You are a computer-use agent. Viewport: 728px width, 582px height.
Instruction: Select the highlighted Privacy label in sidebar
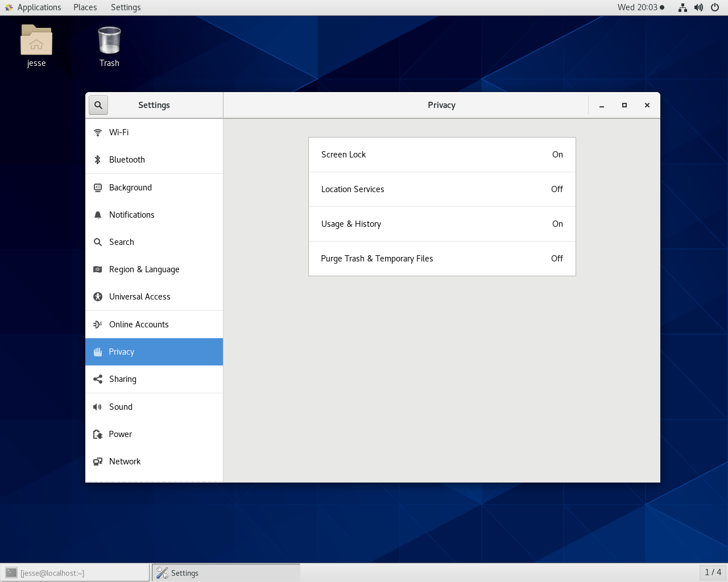(x=122, y=352)
